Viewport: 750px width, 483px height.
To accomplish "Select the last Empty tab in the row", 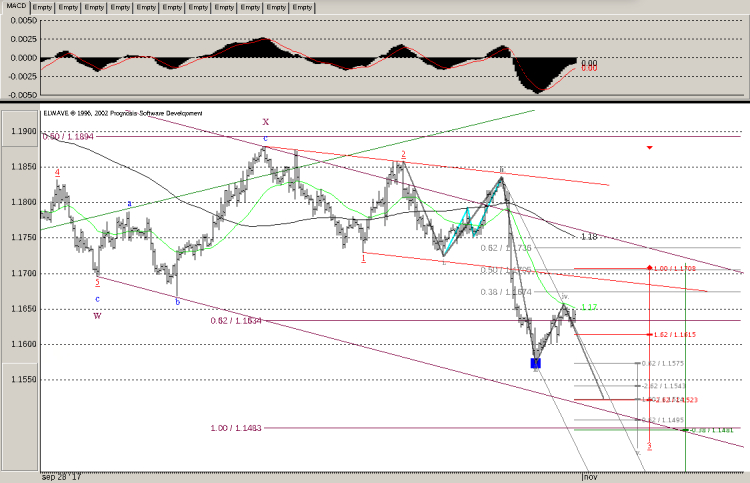I will click(x=301, y=6).
